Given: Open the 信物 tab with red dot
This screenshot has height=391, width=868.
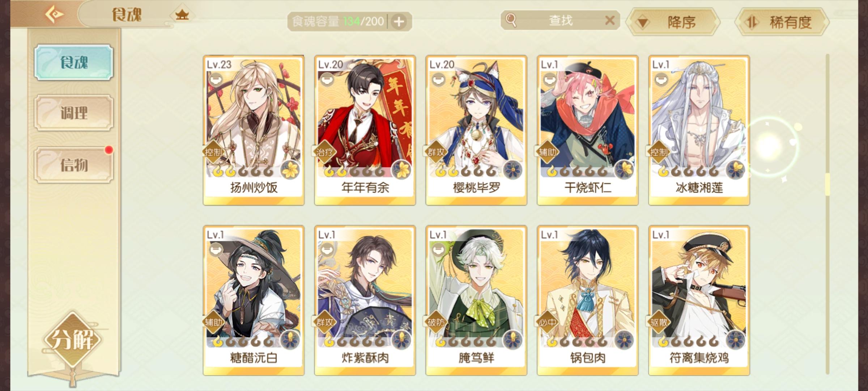Looking at the screenshot, I should [74, 165].
